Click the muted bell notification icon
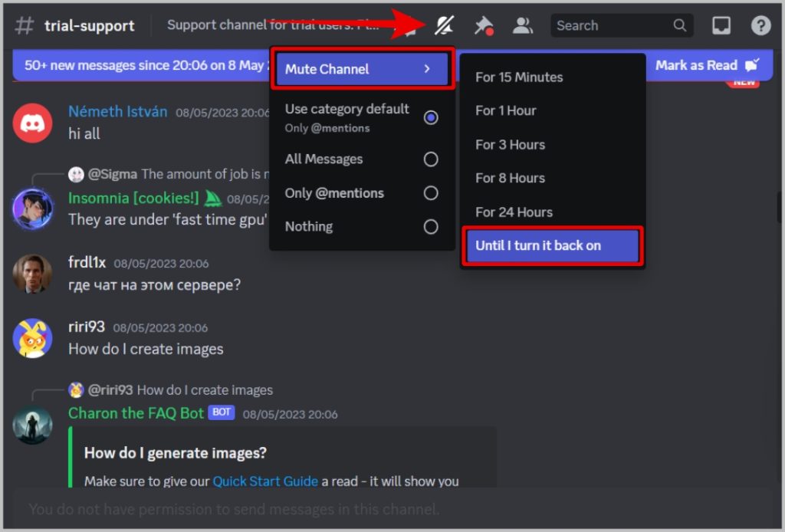The height and width of the screenshot is (532, 785). pos(444,25)
